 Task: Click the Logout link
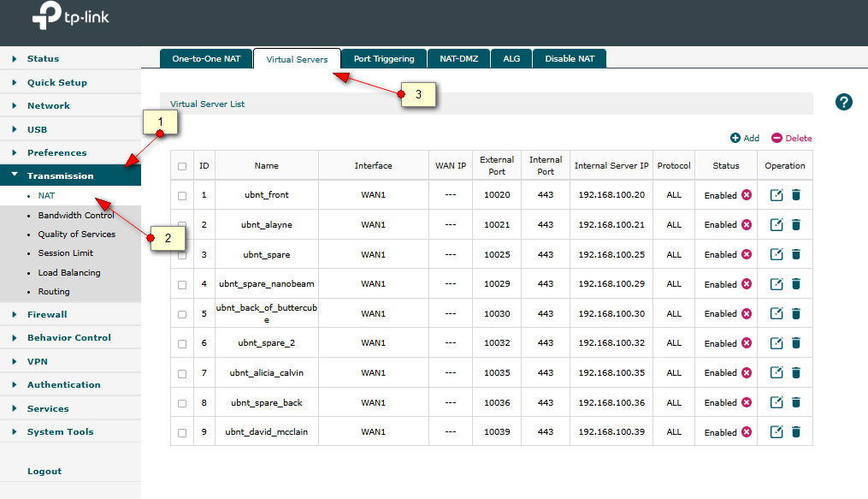pos(44,472)
